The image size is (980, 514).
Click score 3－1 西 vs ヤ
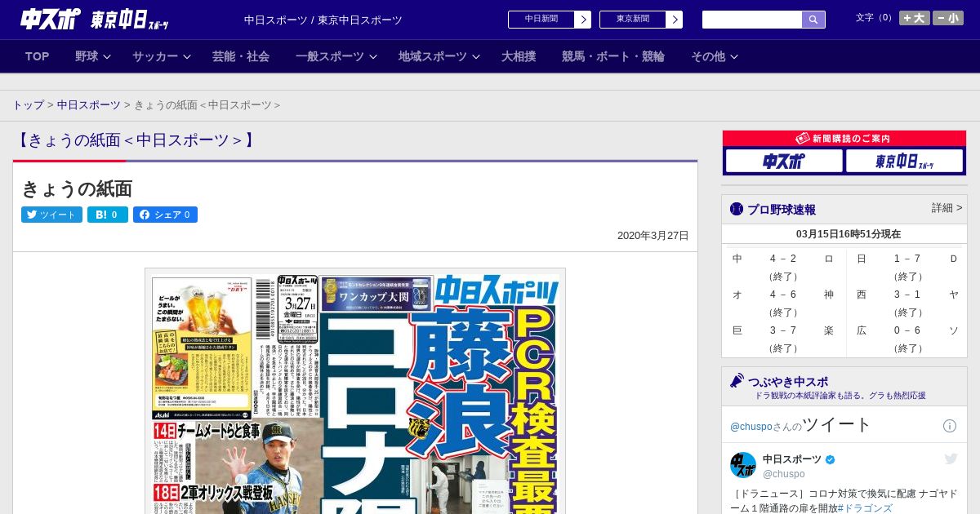[x=907, y=295]
